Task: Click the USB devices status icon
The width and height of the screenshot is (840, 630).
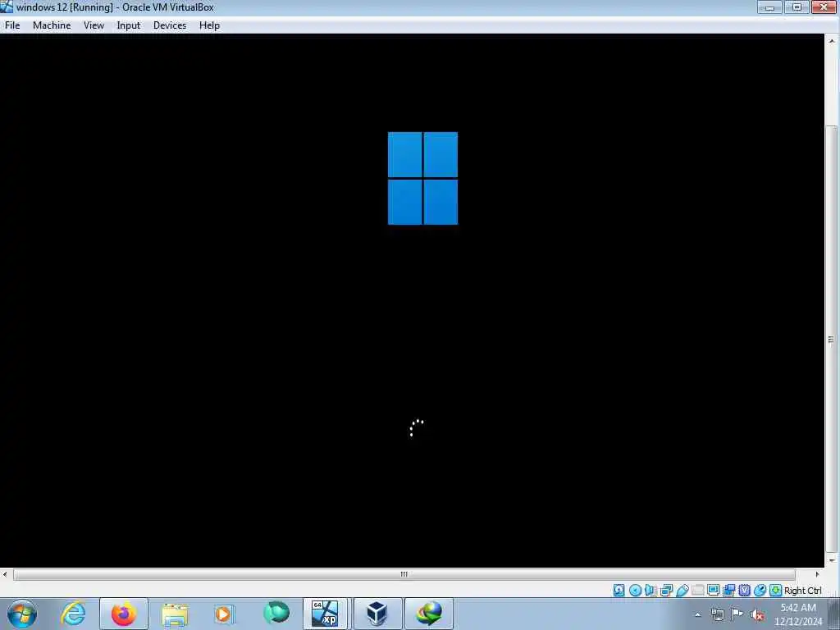Action: point(682,591)
